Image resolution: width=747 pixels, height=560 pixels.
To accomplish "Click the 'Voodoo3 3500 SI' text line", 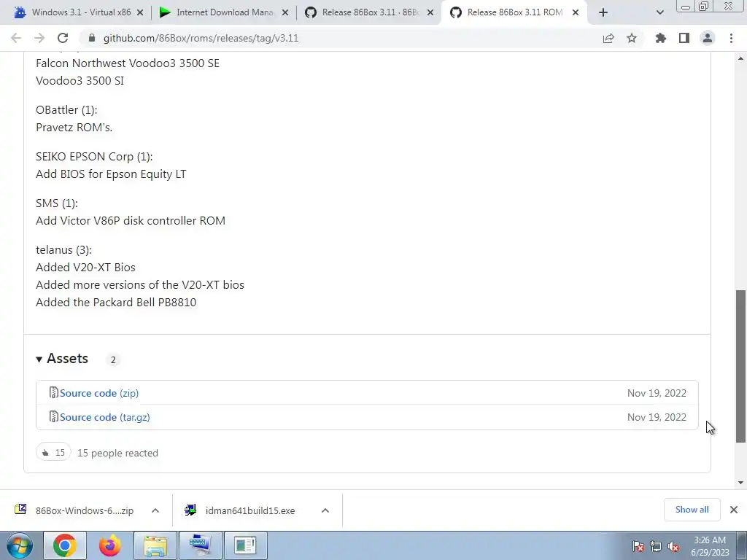I will click(x=80, y=81).
